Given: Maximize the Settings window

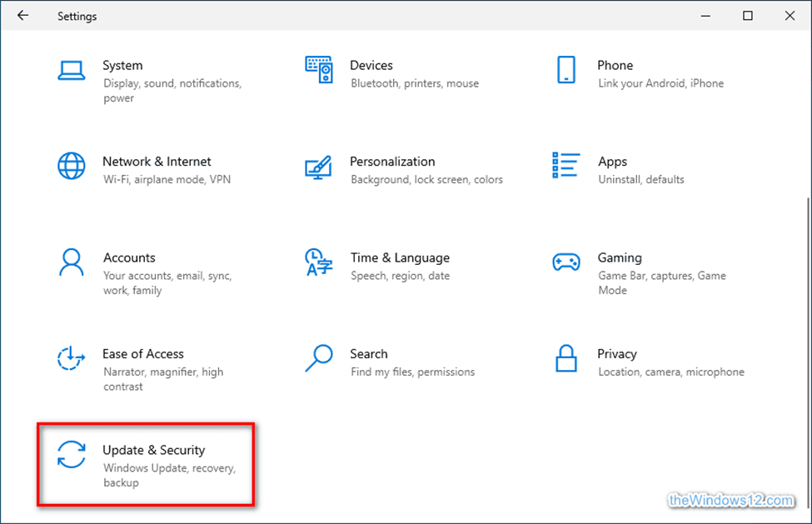Looking at the screenshot, I should [x=748, y=16].
